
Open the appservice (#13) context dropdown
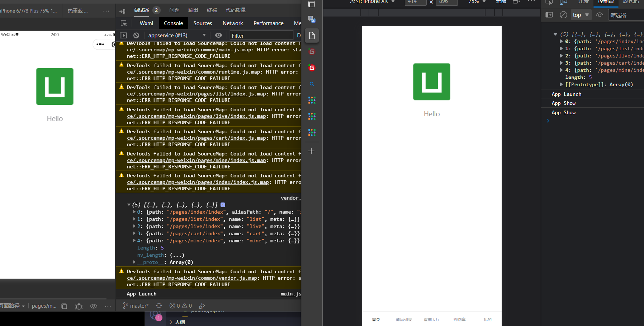point(177,36)
